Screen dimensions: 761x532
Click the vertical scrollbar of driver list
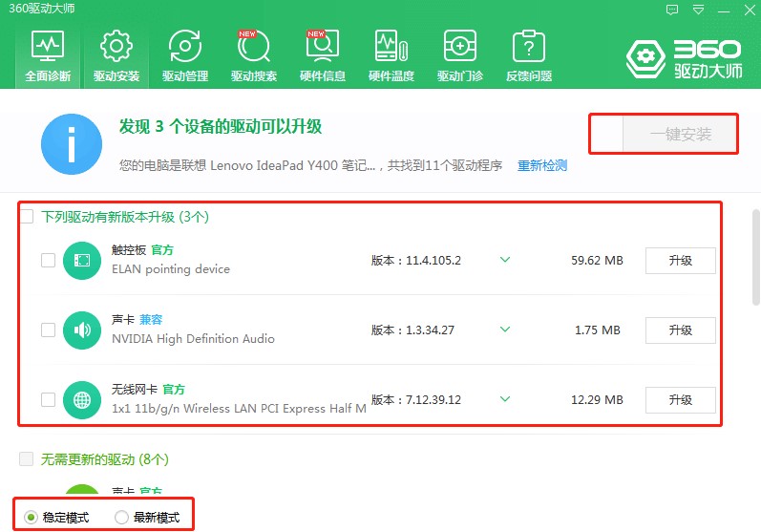coord(755,257)
